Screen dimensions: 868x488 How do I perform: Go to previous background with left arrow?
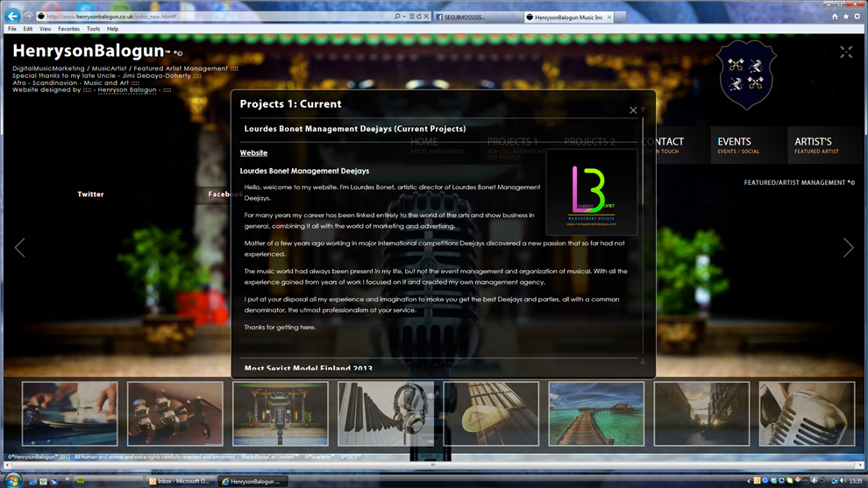[x=20, y=247]
